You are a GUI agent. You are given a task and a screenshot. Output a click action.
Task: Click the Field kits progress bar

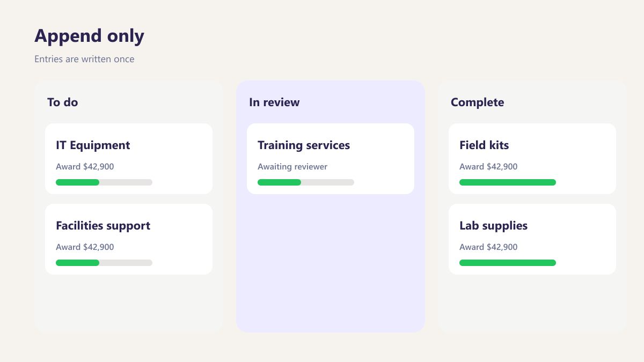(508, 182)
